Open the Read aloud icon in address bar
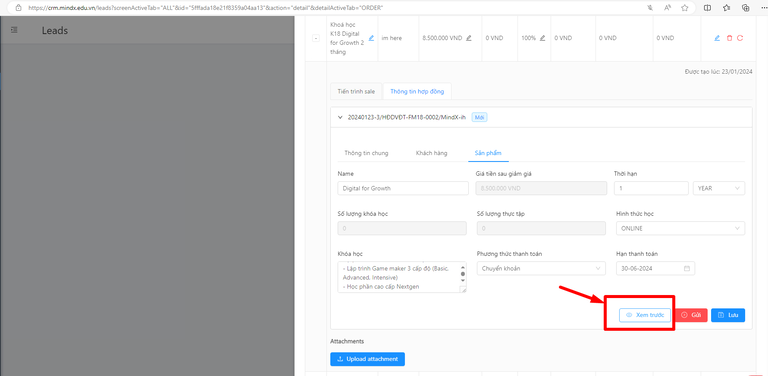 pos(667,8)
